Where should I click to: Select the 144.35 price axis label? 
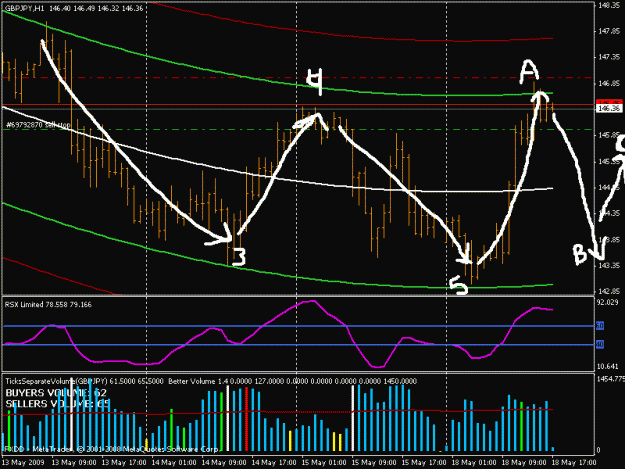tap(609, 213)
